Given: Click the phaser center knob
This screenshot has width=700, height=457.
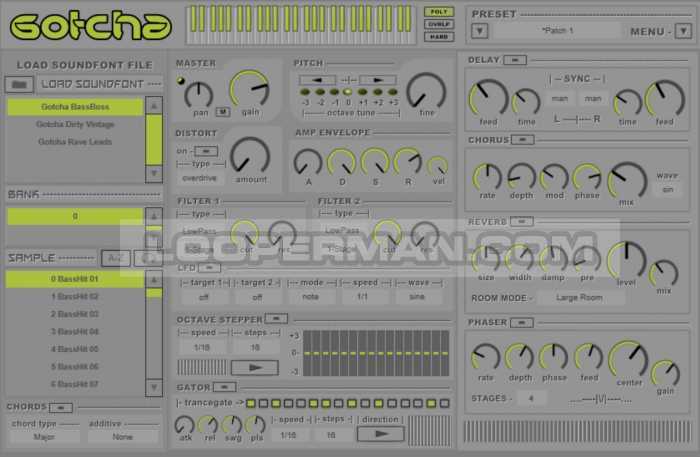Looking at the screenshot, I should (629, 361).
